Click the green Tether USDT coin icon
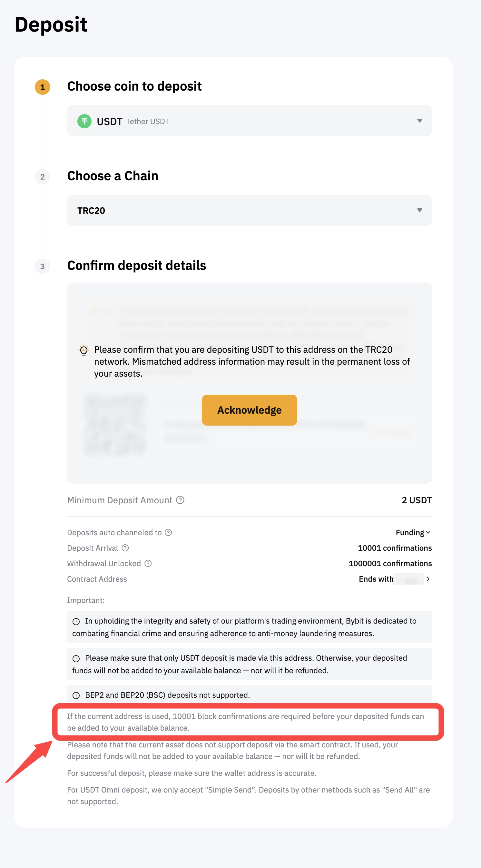The width and height of the screenshot is (481, 868). tap(84, 121)
